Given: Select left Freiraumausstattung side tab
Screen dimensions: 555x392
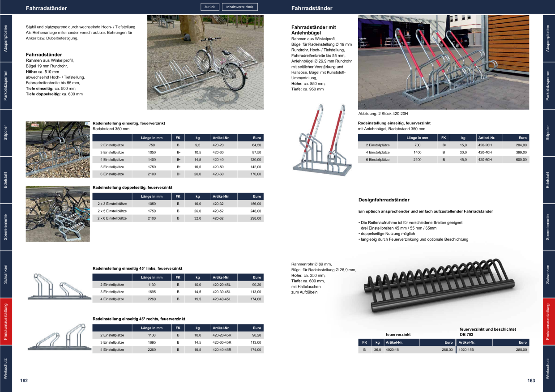Looking at the screenshot, I should [6, 321].
